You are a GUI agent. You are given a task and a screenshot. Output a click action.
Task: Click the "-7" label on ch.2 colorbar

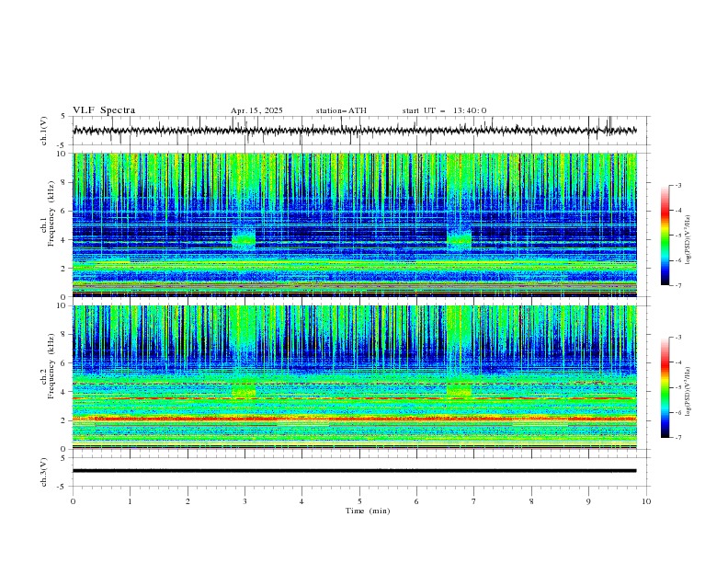click(x=677, y=438)
